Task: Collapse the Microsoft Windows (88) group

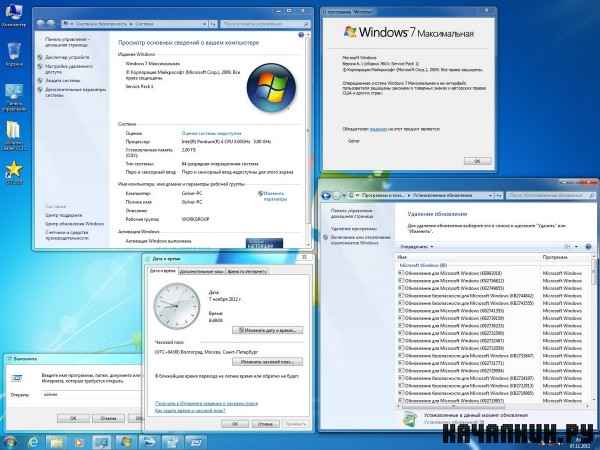Action: point(422,265)
